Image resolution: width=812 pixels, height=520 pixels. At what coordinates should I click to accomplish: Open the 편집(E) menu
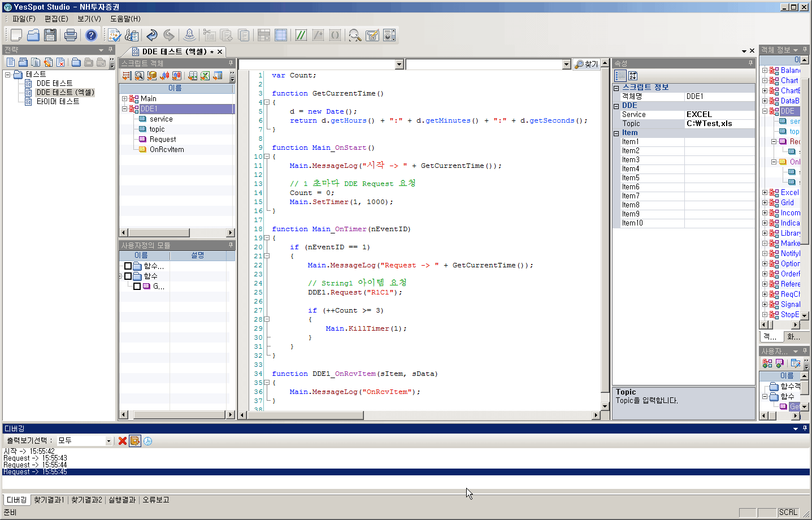coord(56,19)
